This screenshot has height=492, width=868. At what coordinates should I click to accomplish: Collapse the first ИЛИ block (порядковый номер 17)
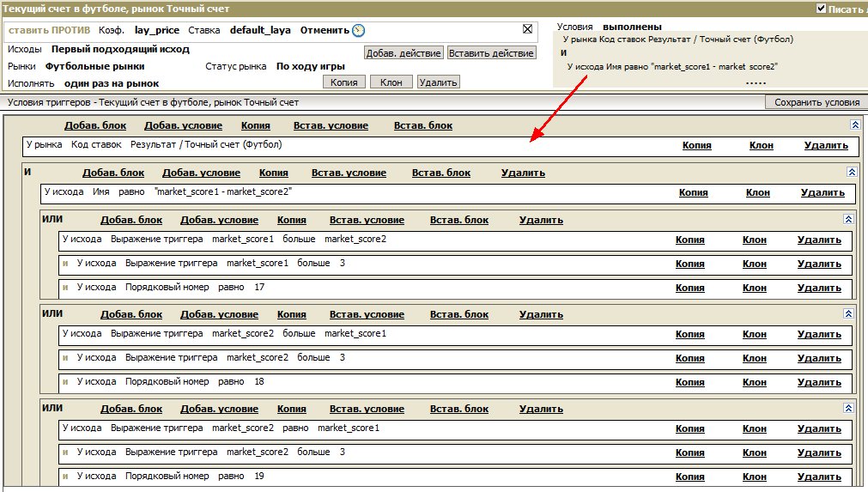pyautogui.click(x=848, y=219)
